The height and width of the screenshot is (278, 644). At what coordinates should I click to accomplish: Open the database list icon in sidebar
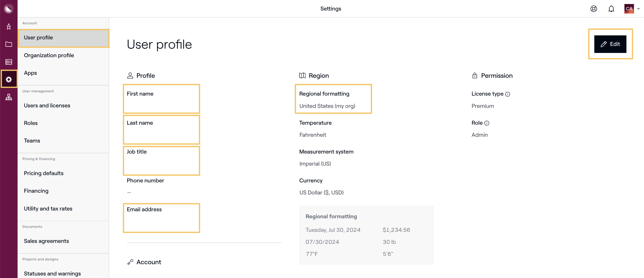click(x=9, y=62)
